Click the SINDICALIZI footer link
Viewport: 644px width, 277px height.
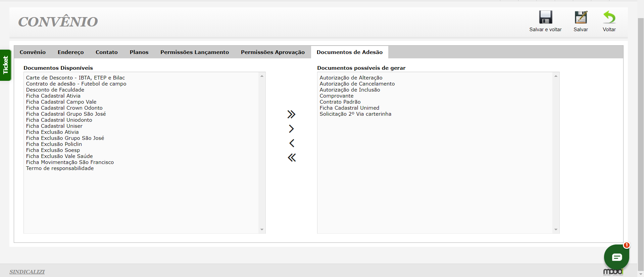[x=27, y=272]
